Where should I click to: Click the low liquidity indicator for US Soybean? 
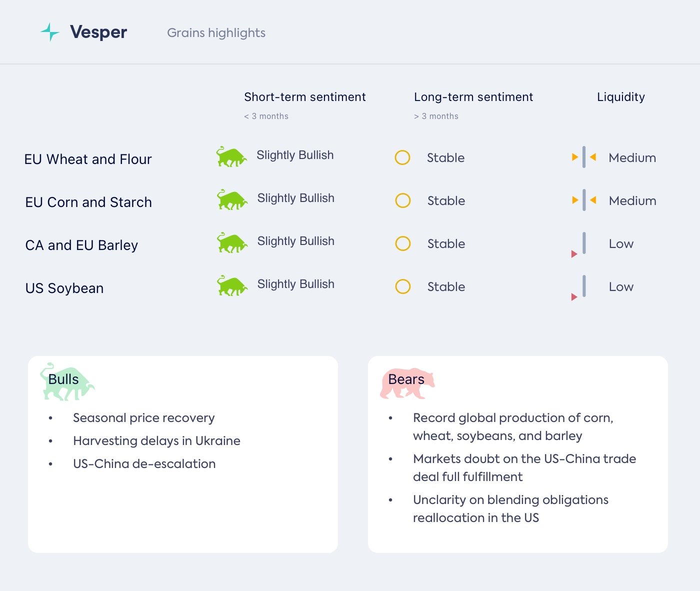581,287
